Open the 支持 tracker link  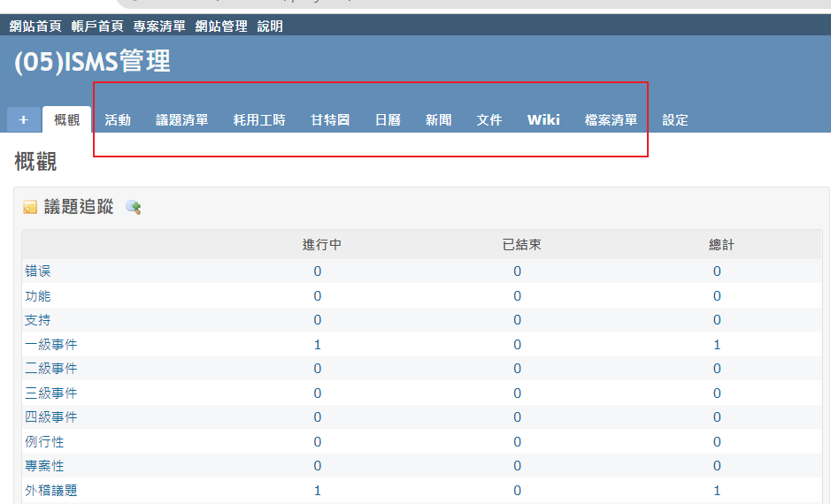click(x=38, y=320)
